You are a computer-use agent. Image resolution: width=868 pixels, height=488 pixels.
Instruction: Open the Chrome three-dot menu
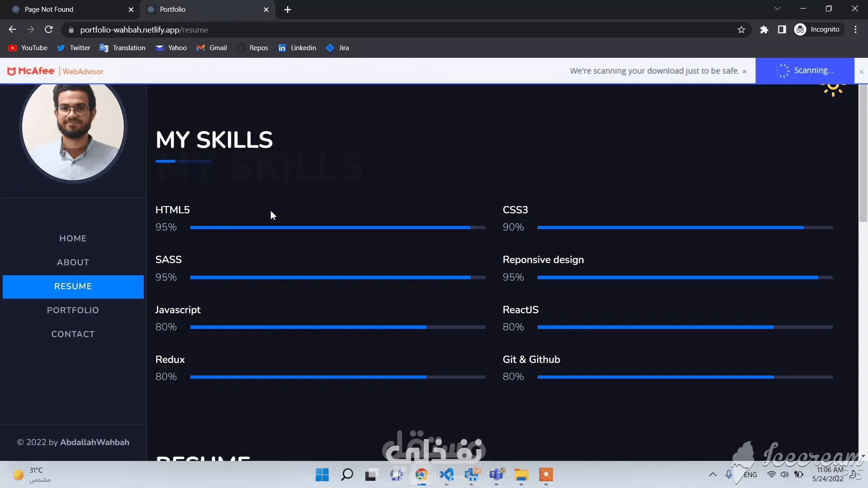pyautogui.click(x=855, y=30)
